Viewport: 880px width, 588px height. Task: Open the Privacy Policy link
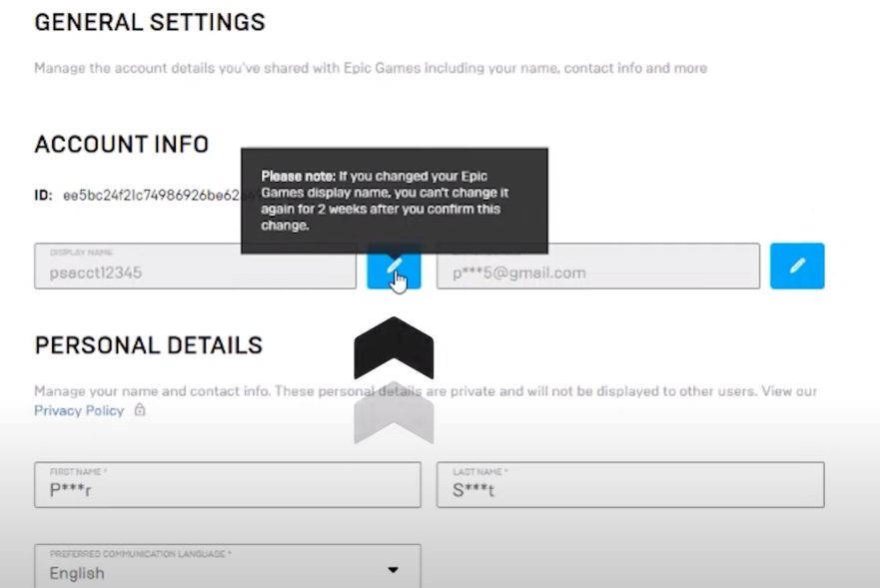coord(79,410)
